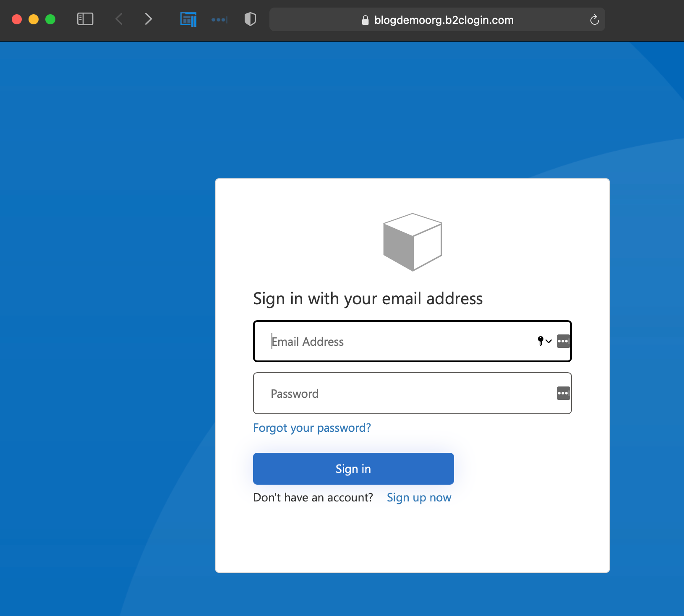Image resolution: width=684 pixels, height=616 pixels.
Task: Click the 'Sign in with your email address' heading
Action: [368, 299]
